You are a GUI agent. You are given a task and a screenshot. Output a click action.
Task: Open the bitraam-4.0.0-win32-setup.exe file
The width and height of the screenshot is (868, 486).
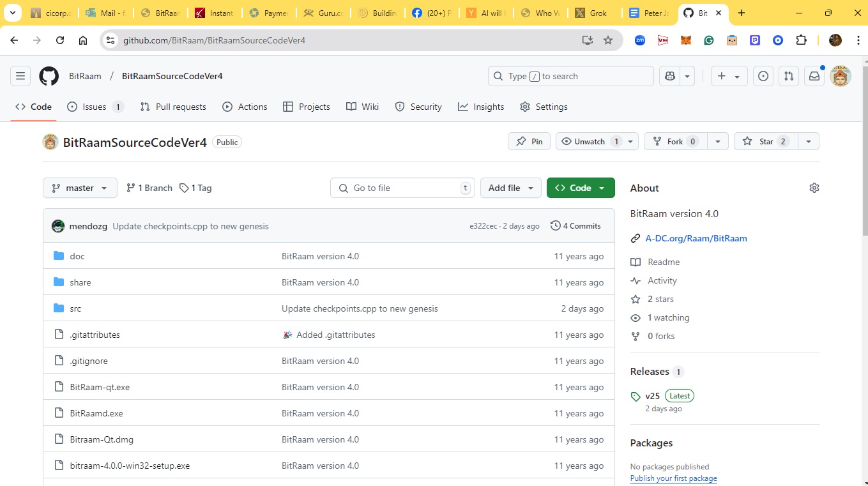click(130, 466)
